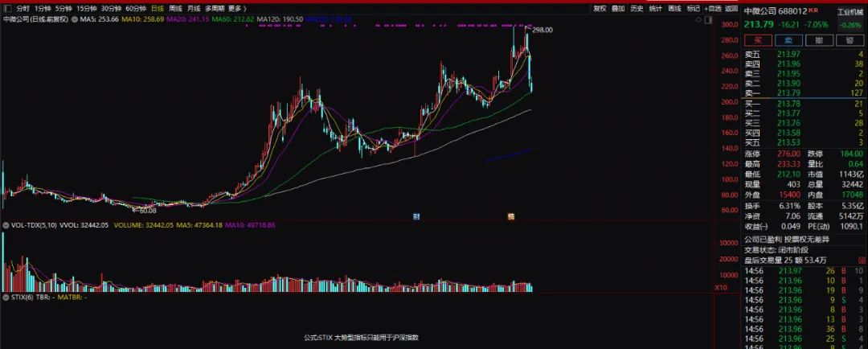Select the 卖一 price 213.79 row
The image size is (868, 349).
803,93
